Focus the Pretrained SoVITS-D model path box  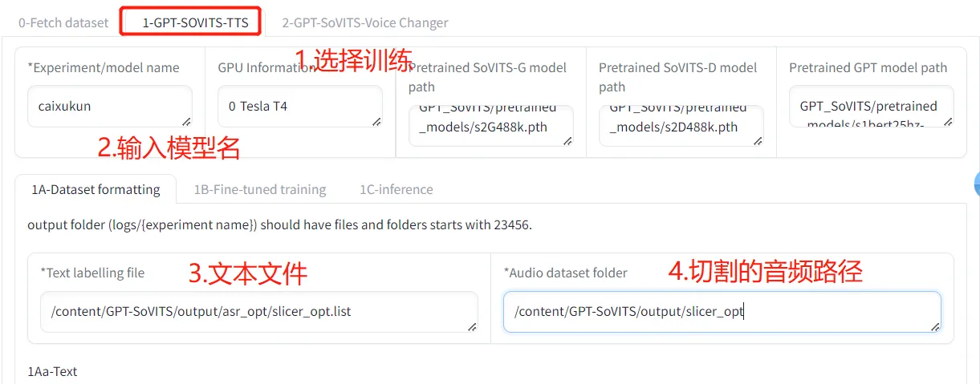[x=681, y=126]
